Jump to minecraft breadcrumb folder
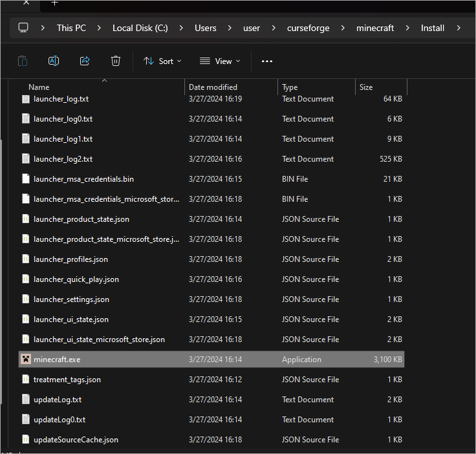The height and width of the screenshot is (454, 476). [x=375, y=28]
